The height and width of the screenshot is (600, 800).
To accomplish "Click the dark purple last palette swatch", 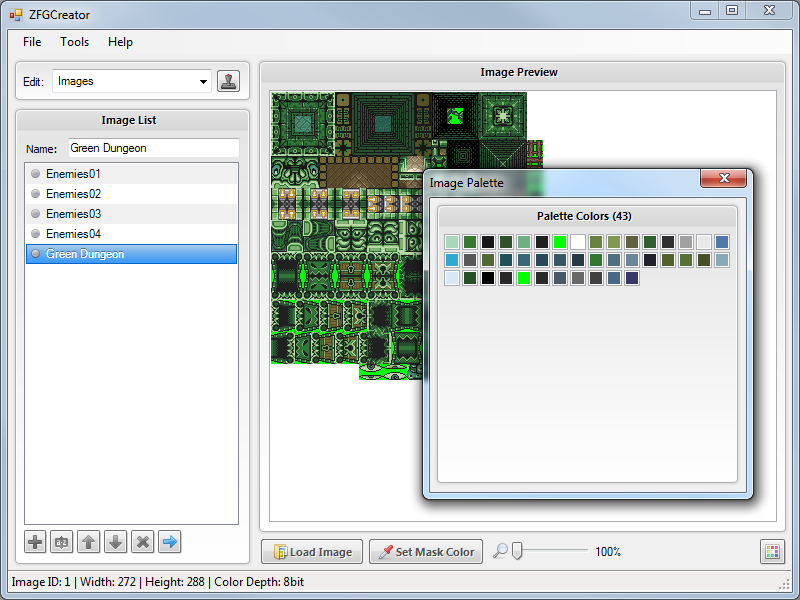I will coord(632,278).
